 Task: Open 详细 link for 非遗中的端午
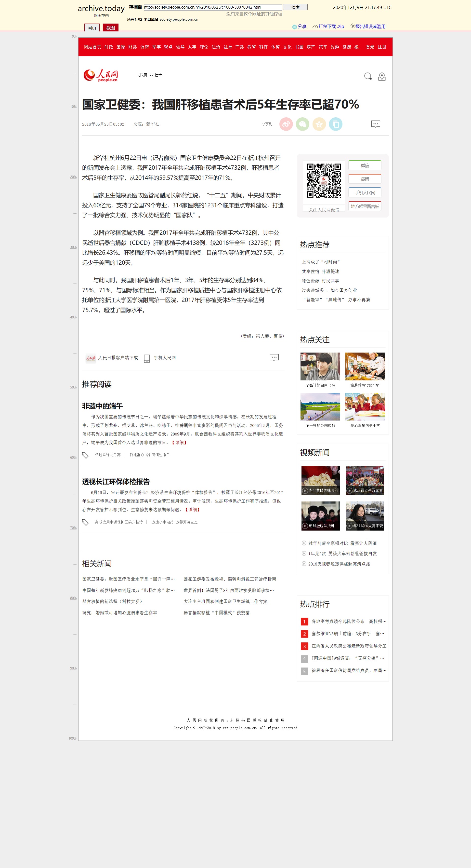tap(179, 442)
